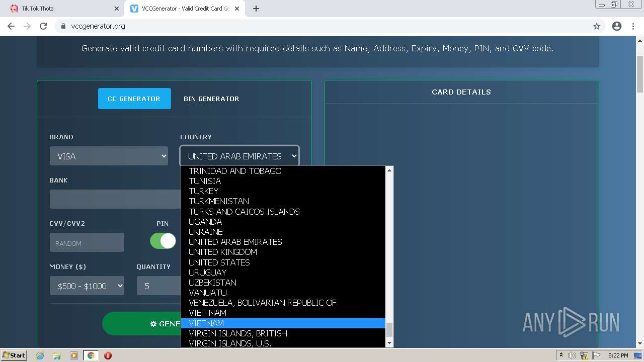Viewport: 644px width, 362px height.
Task: Show hidden tray icons arrow
Action: click(561, 355)
